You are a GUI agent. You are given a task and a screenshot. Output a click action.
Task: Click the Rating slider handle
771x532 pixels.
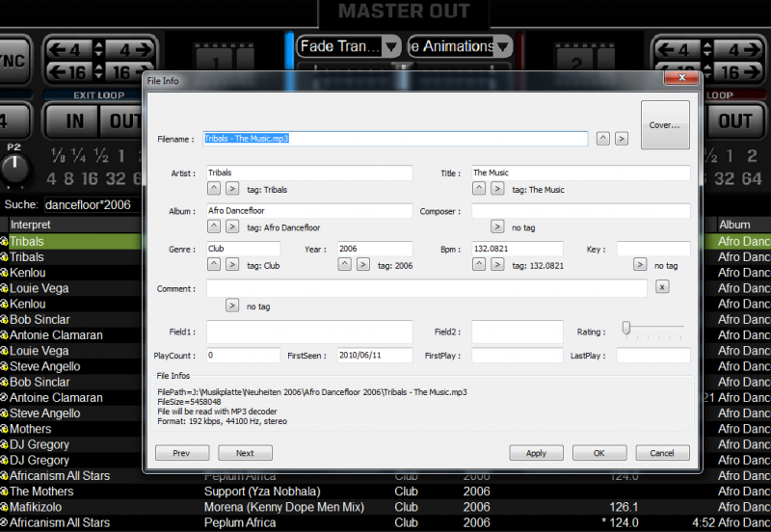coord(625,328)
